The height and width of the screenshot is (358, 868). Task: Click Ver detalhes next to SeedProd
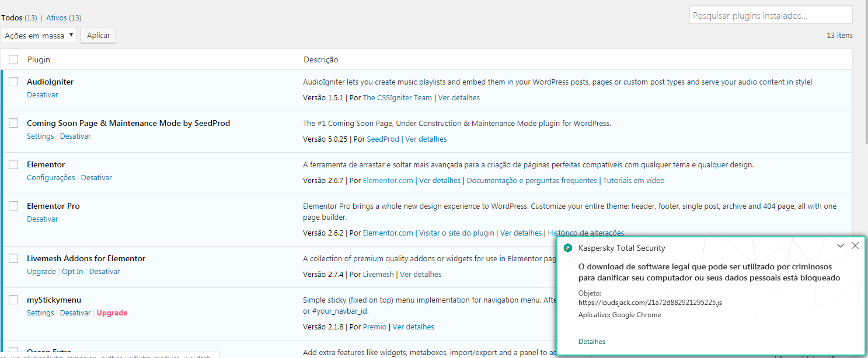426,139
